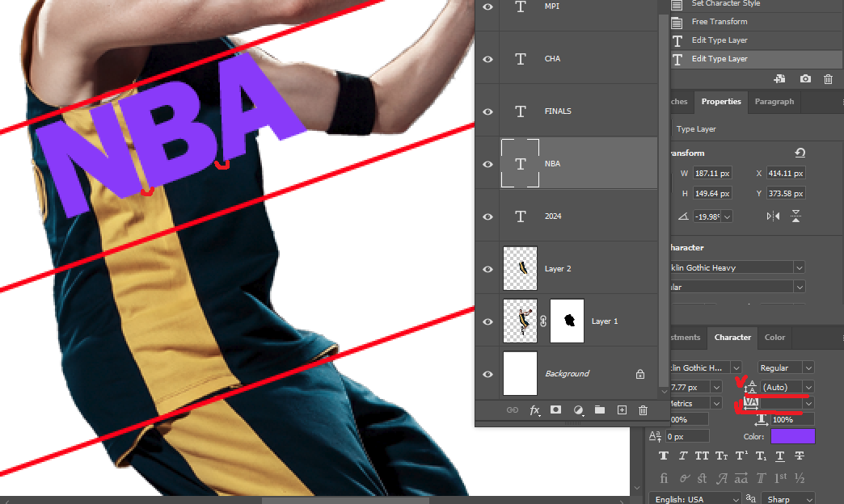Click the Background layer thumbnail
Viewport: 844px width, 504px height.
coord(520,373)
